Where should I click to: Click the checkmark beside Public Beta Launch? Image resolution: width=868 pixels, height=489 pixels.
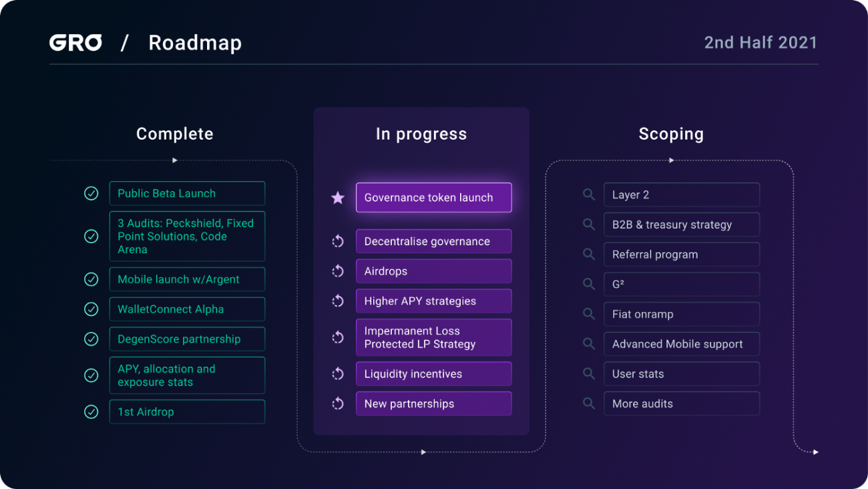tap(91, 194)
